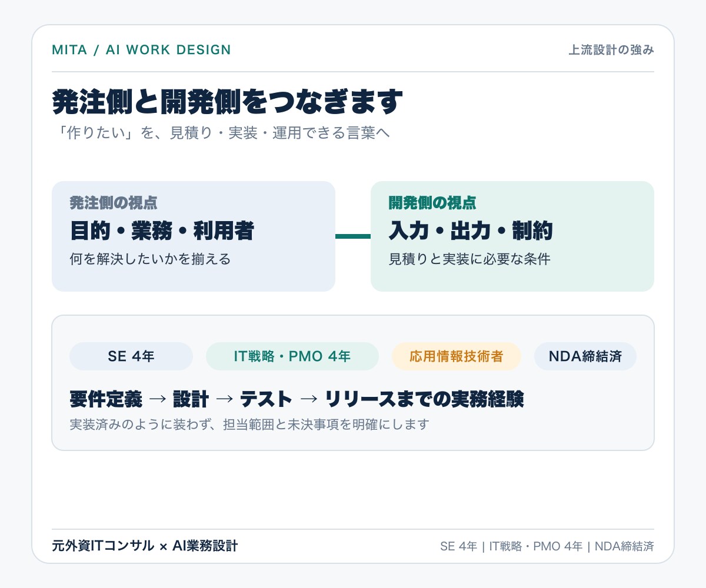Click footer summary SE 4年 | IT戦略・PMO 4年 | NDA締結済
Screen dimensions: 706x588
click(x=547, y=546)
